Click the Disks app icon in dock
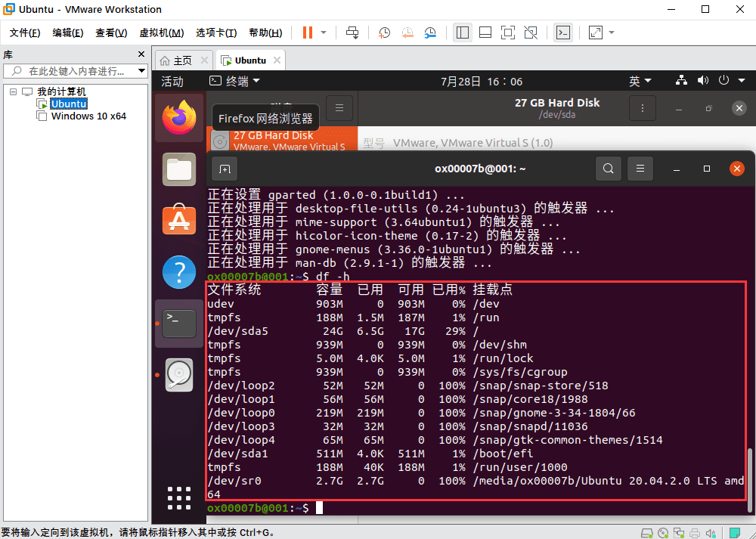This screenshot has height=539, width=756. coord(179,374)
